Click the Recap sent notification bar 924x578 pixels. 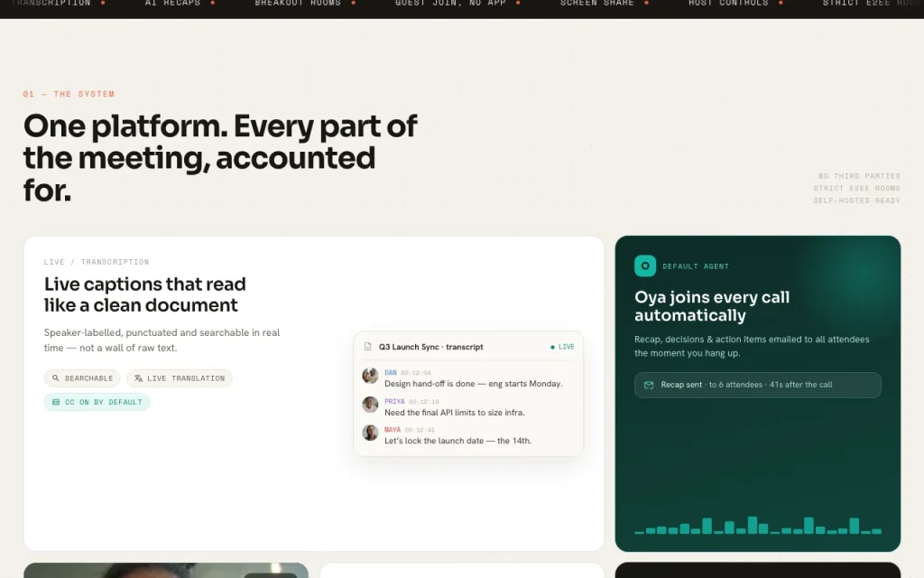(x=758, y=385)
